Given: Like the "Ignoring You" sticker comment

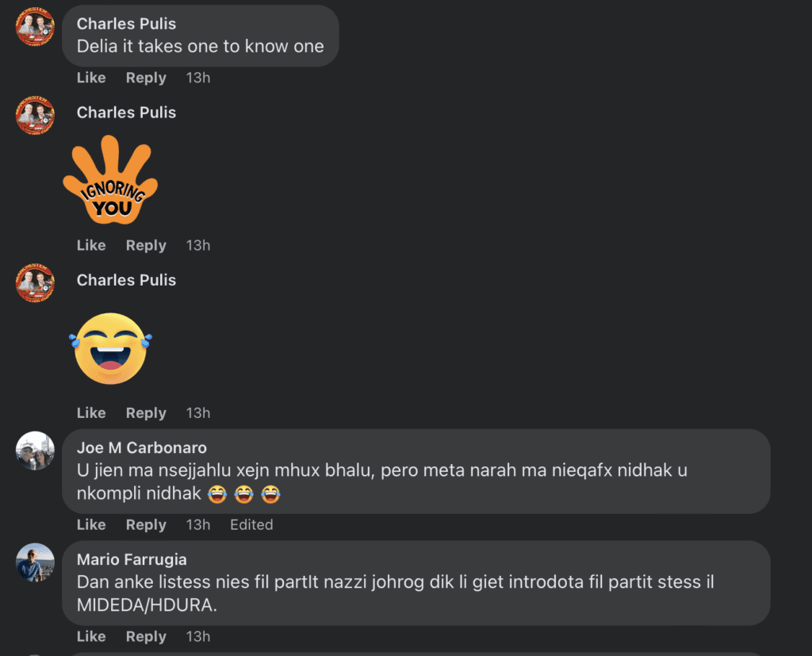Looking at the screenshot, I should coord(91,245).
